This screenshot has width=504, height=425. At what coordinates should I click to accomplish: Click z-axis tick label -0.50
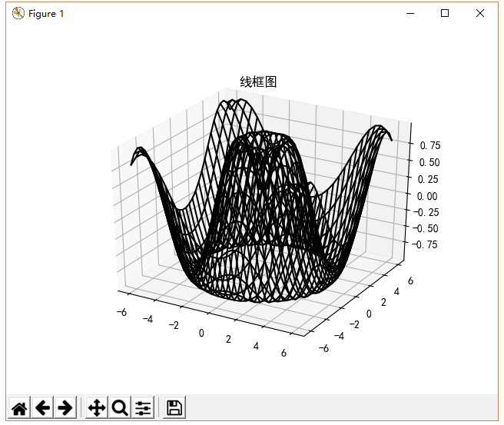[x=426, y=228]
